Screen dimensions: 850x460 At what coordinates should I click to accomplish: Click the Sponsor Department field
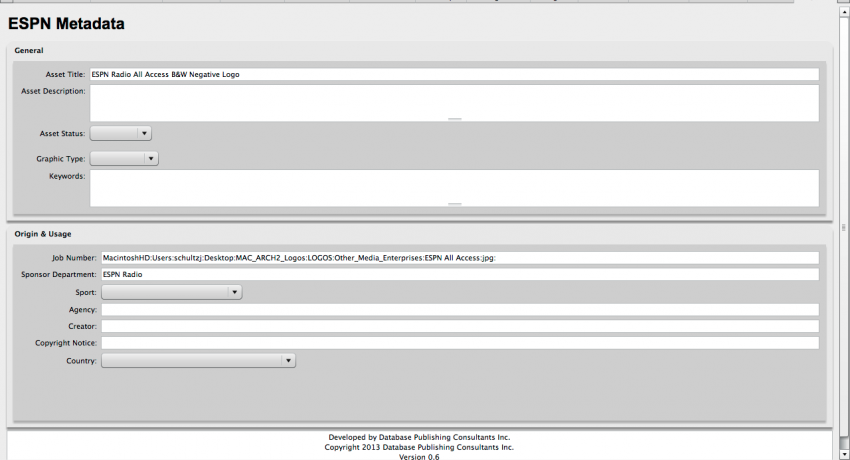(x=460, y=275)
